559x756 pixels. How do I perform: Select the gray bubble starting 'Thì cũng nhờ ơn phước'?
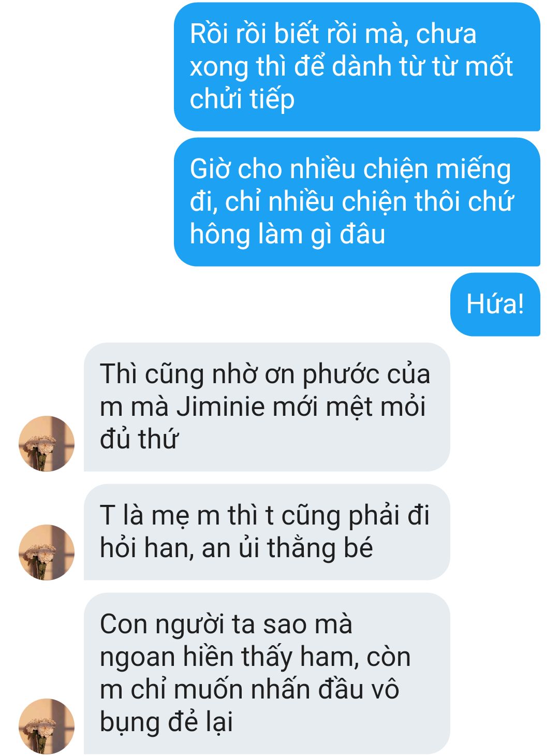(x=267, y=407)
